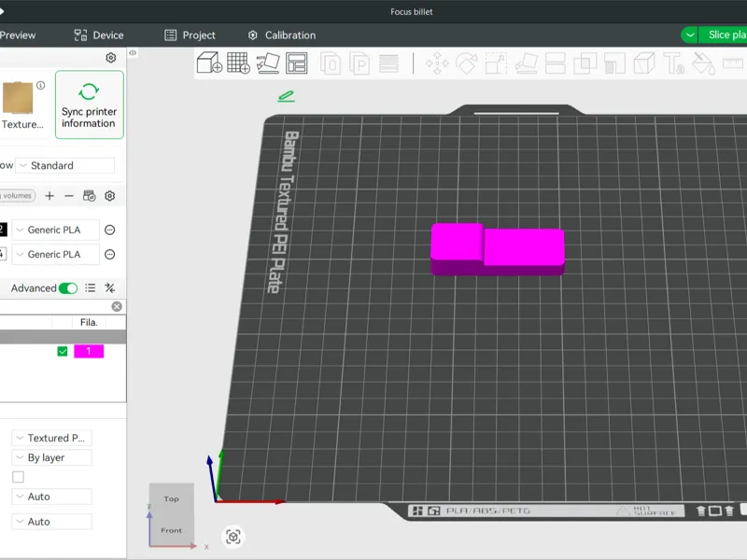Click the Top face of view cube
This screenshot has height=560, width=747.
(171, 498)
